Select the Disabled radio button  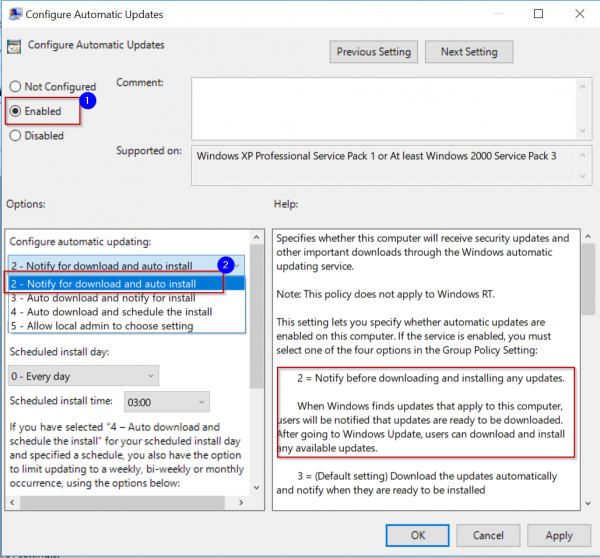(16, 136)
